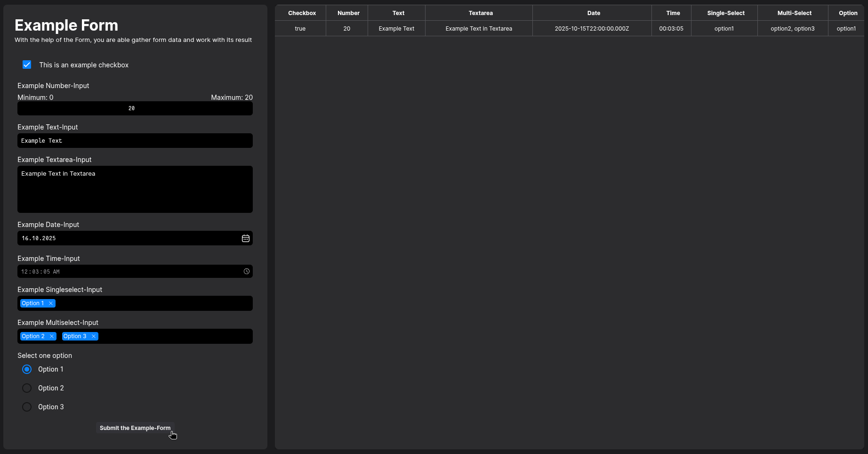Open the calendar picker icon in Date-Input
This screenshot has height=454, width=868.
click(x=245, y=238)
